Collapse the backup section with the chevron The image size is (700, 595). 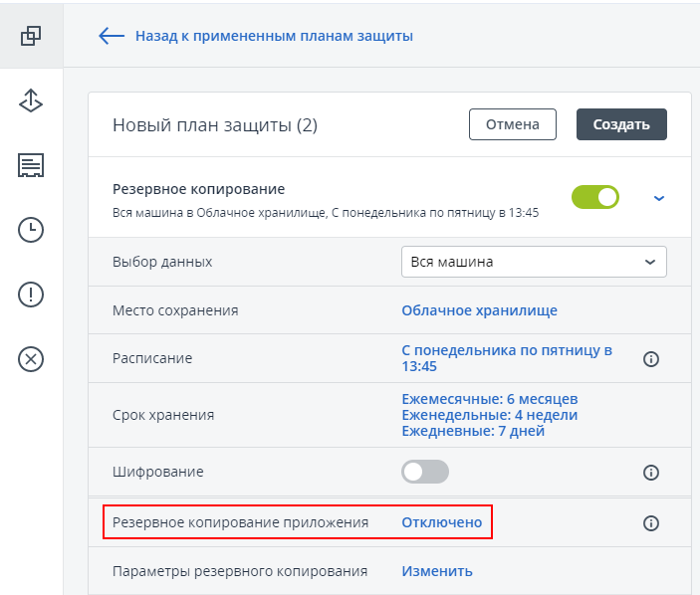tap(658, 198)
